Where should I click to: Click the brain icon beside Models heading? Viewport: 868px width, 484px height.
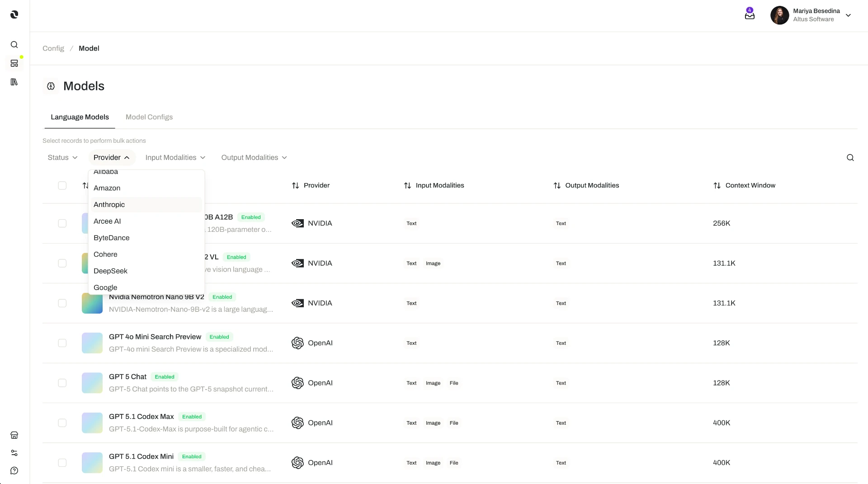[x=51, y=86]
